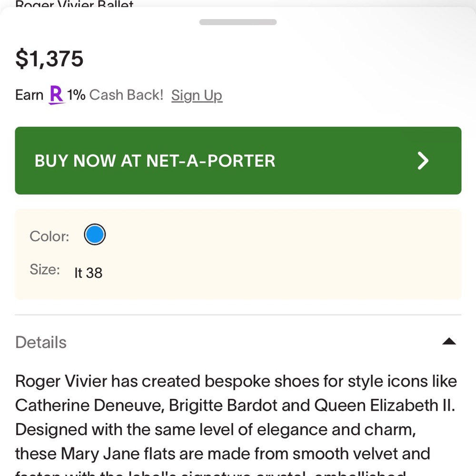Tap the Details section heading
476x476 pixels.
41,342
